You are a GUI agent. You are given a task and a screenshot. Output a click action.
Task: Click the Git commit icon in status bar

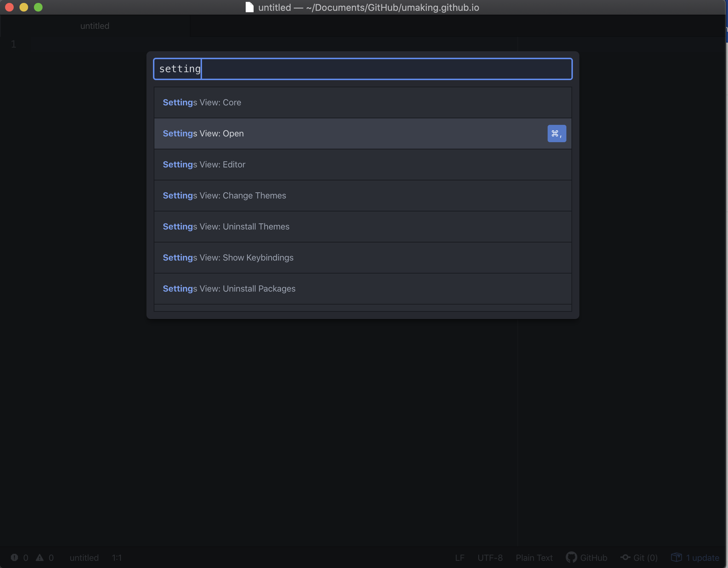(625, 558)
